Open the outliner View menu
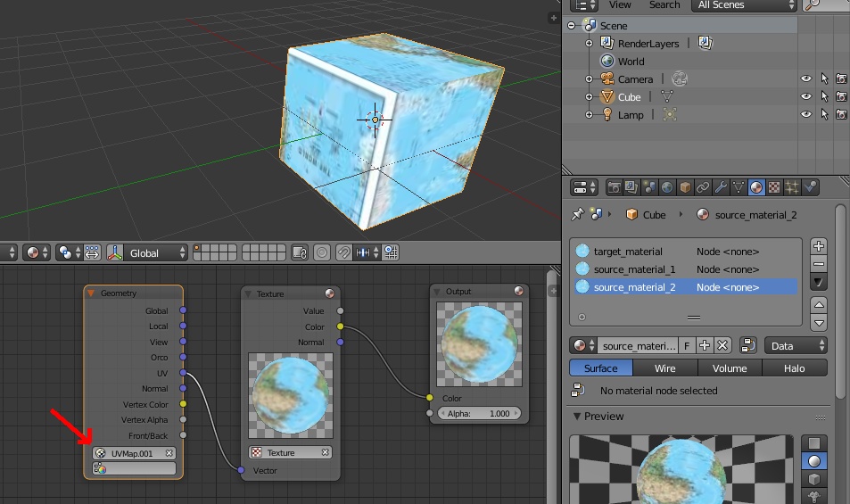This screenshot has height=504, width=850. 620,4
